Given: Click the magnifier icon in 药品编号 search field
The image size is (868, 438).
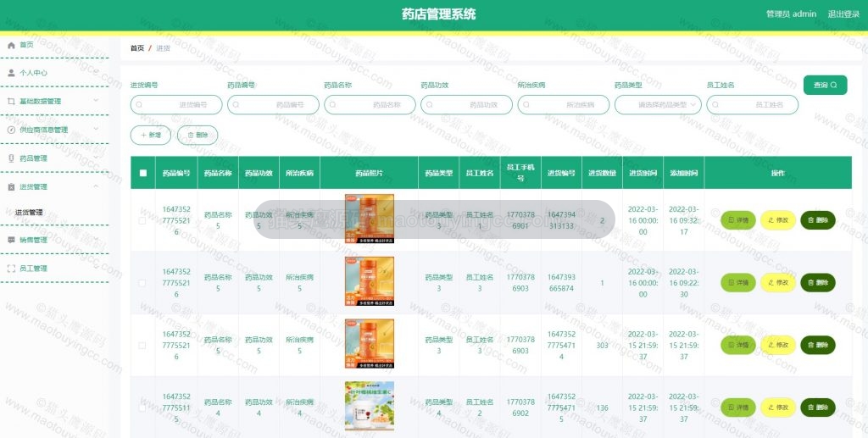Looking at the screenshot, I should click(236, 104).
